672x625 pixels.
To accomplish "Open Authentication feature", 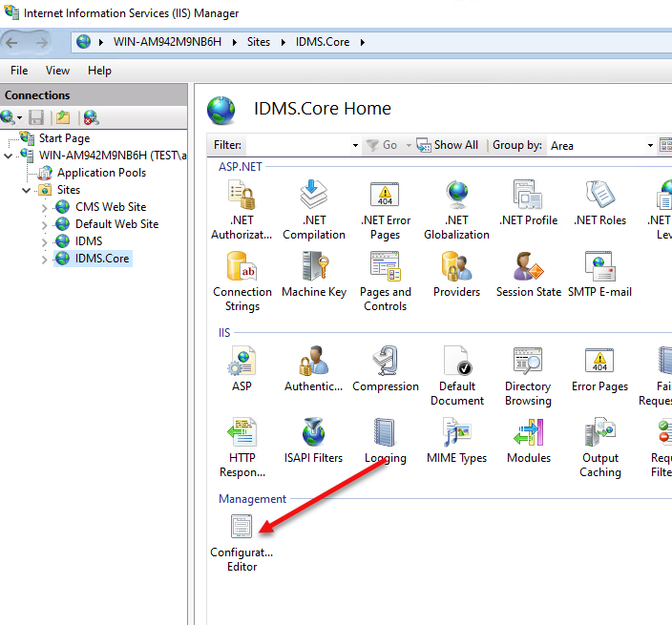I will 314,369.
